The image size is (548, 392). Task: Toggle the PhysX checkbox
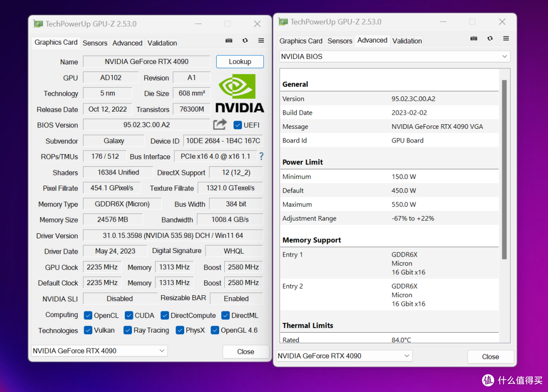pyautogui.click(x=180, y=330)
